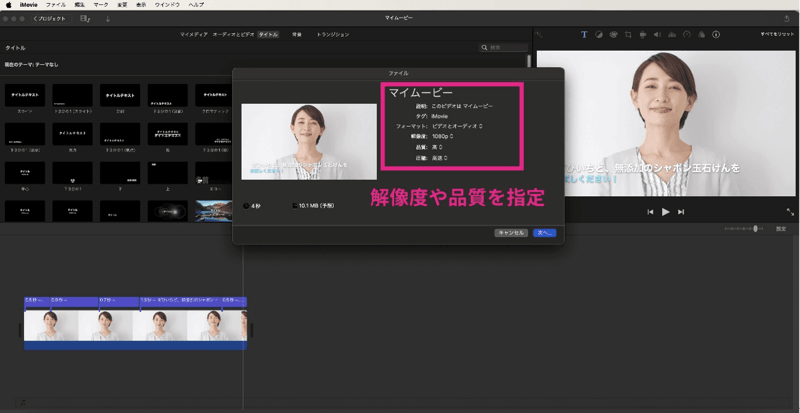Click the import media down-arrow icon
This screenshot has height=413, width=800.
point(108,19)
